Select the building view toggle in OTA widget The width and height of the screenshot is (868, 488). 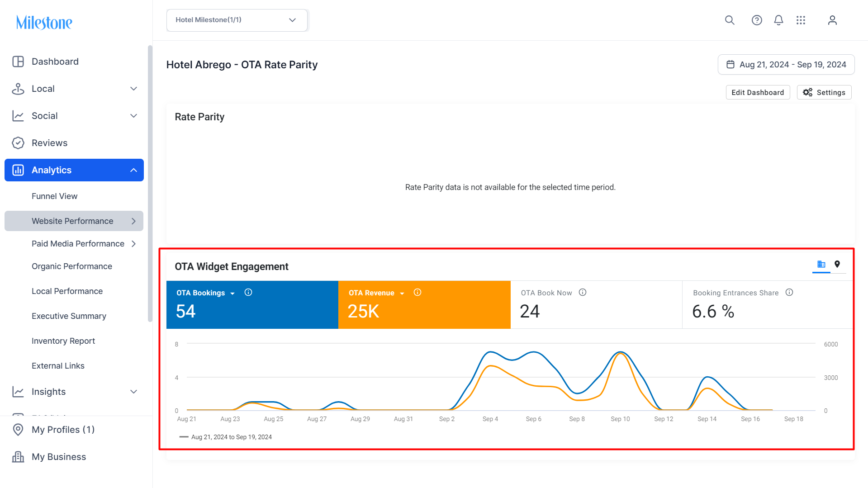coord(821,264)
